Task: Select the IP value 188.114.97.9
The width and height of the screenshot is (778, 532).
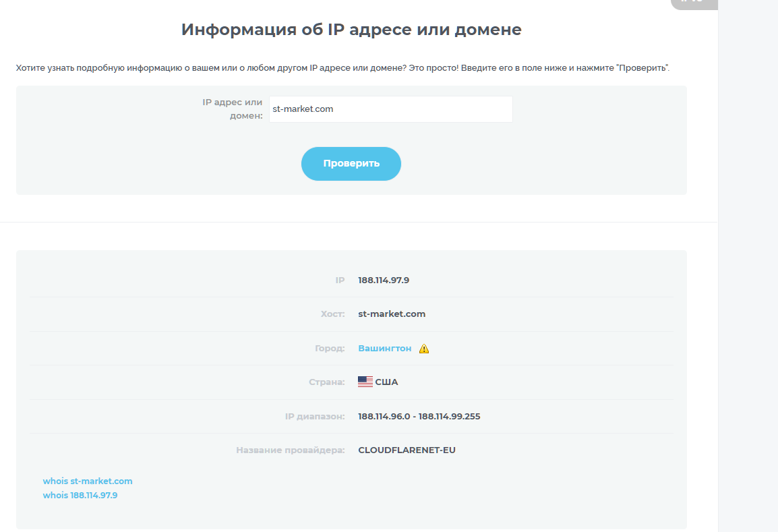Action: [x=384, y=280]
